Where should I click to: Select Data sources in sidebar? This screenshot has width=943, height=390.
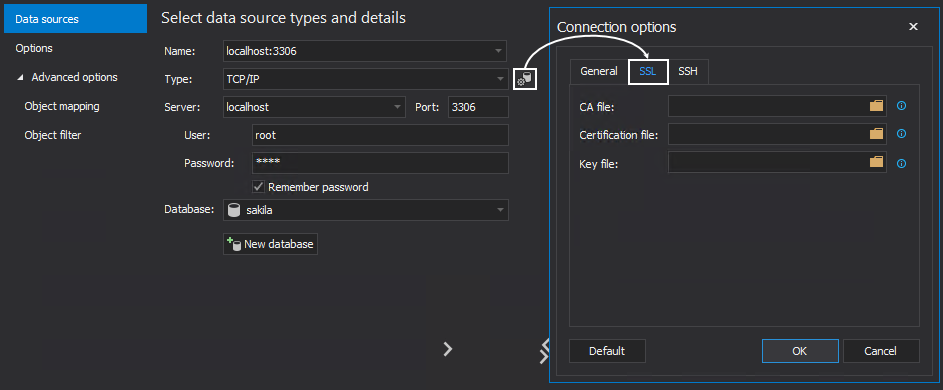(x=75, y=19)
